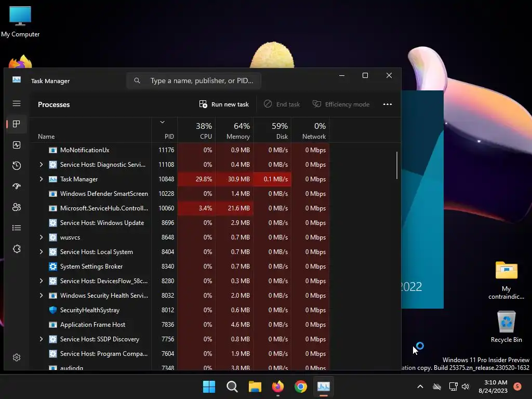Open the App history icon in sidebar

17,166
